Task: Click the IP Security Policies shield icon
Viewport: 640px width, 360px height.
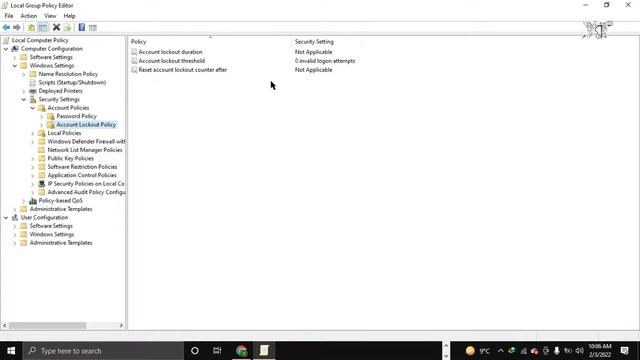Action: coord(42,184)
